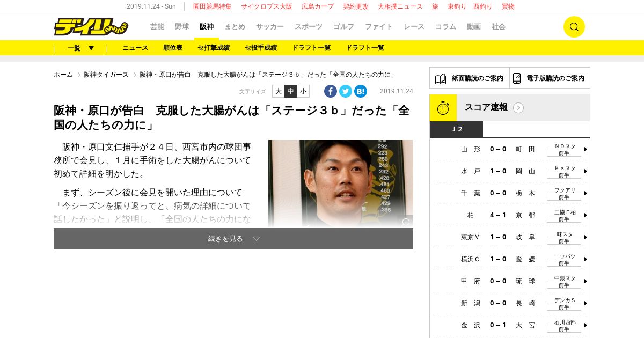
Task: Open the 園田競馬特集 top link
Action: click(213, 6)
